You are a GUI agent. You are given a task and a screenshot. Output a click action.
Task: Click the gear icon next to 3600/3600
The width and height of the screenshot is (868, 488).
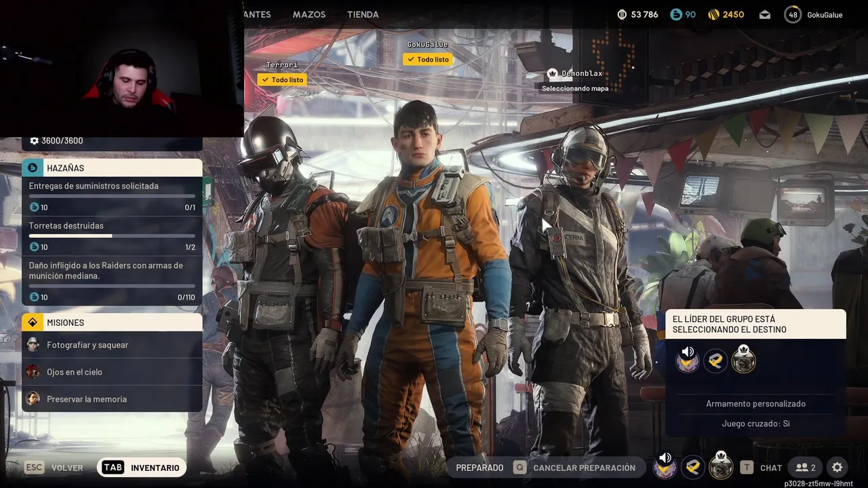click(34, 141)
